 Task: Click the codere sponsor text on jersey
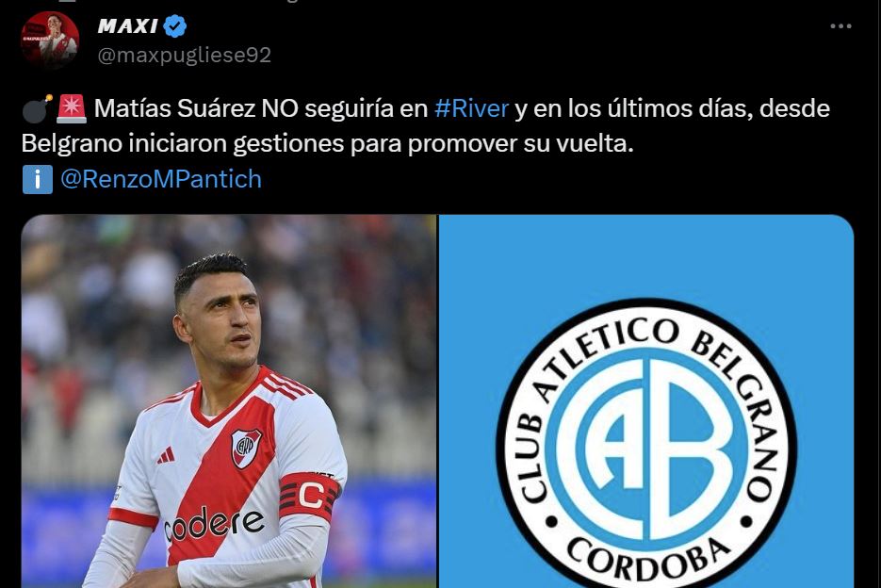click(214, 525)
